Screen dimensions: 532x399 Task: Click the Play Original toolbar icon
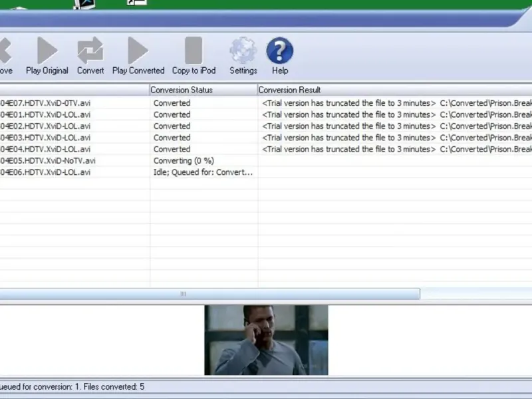47,51
